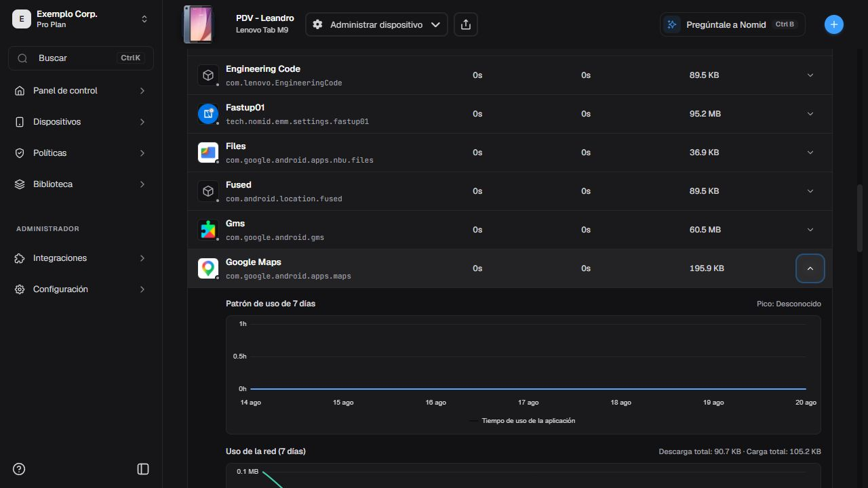Toggle the sidebar collapse icon
The width and height of the screenshot is (868, 488).
tap(143, 469)
